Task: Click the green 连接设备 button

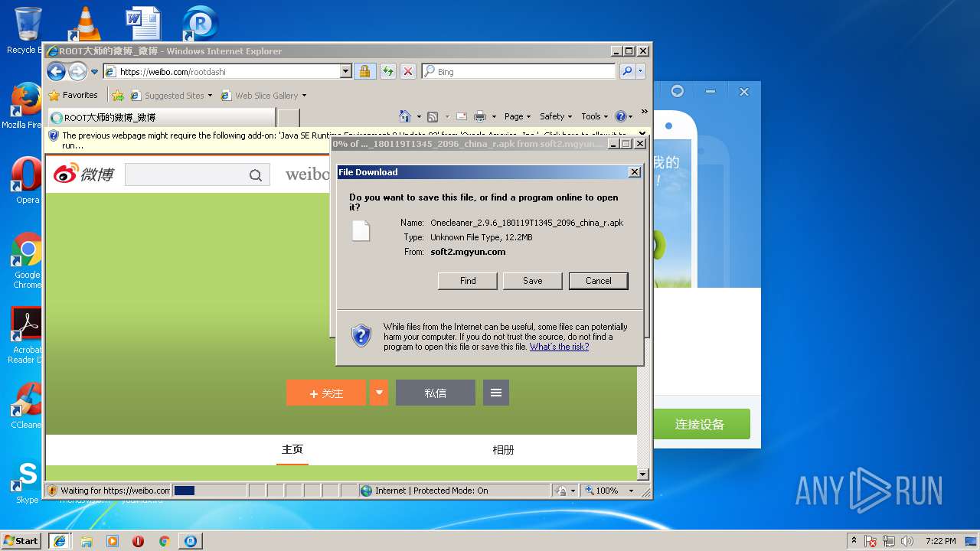Action: click(x=700, y=424)
